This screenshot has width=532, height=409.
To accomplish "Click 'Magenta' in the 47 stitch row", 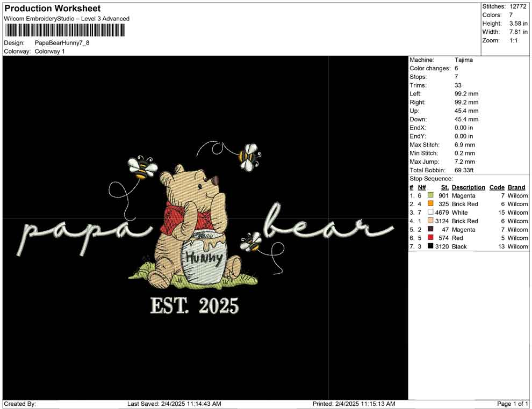I will click(x=463, y=229).
